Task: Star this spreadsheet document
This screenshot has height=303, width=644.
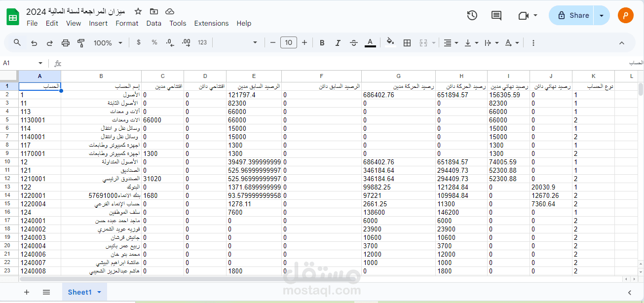Action: click(x=138, y=11)
